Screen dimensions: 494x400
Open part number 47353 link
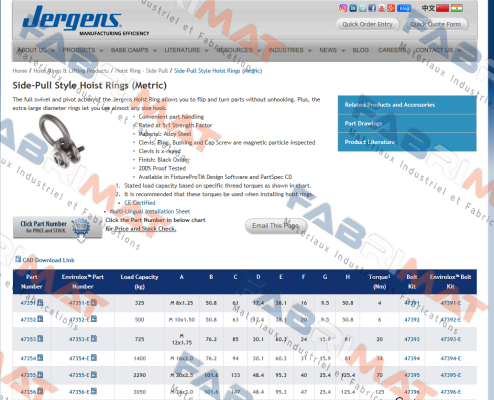click(x=28, y=339)
